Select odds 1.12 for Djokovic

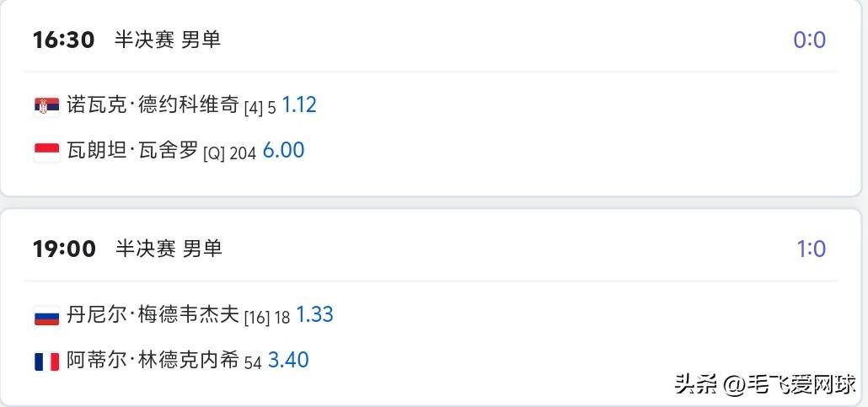(x=299, y=105)
